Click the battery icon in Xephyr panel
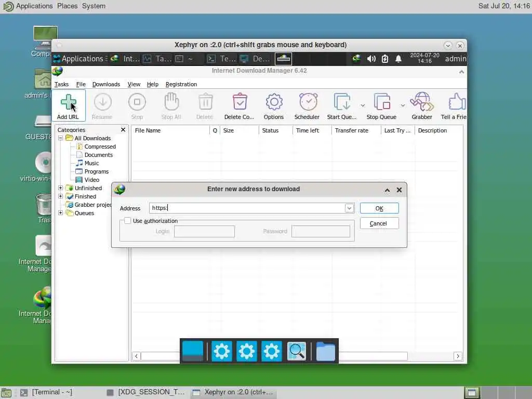The image size is (532, 399). [x=385, y=59]
